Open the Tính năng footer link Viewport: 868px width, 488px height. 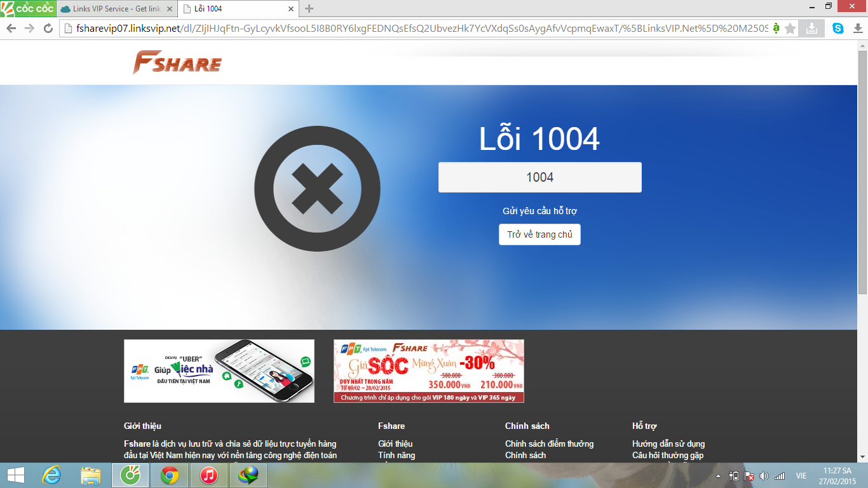(397, 455)
